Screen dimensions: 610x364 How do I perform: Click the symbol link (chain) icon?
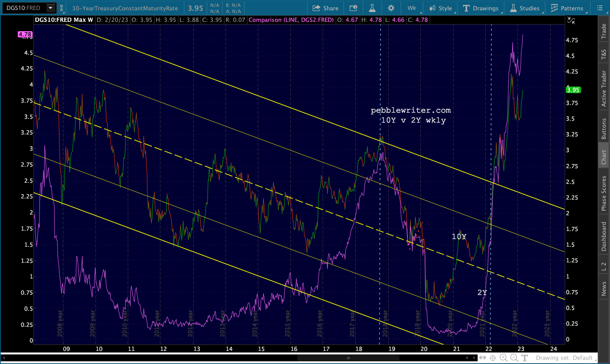pyautogui.click(x=61, y=8)
